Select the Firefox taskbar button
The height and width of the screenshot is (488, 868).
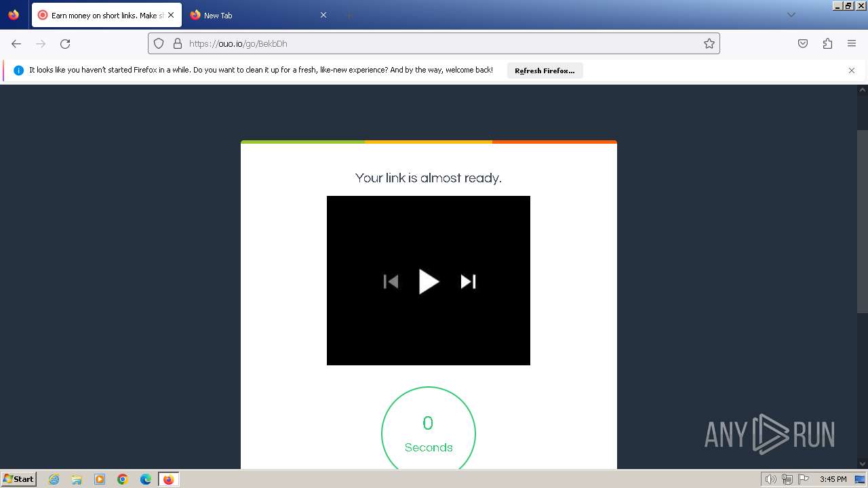point(168,479)
